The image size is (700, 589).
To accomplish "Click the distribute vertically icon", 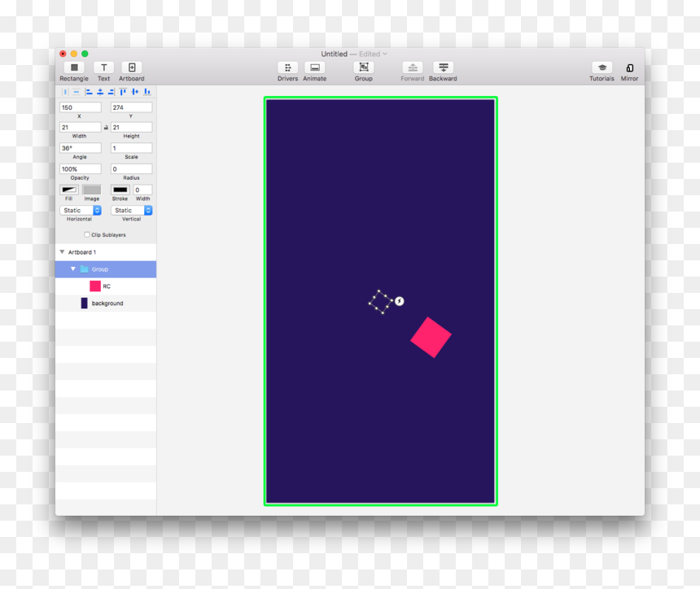I will pyautogui.click(x=77, y=91).
